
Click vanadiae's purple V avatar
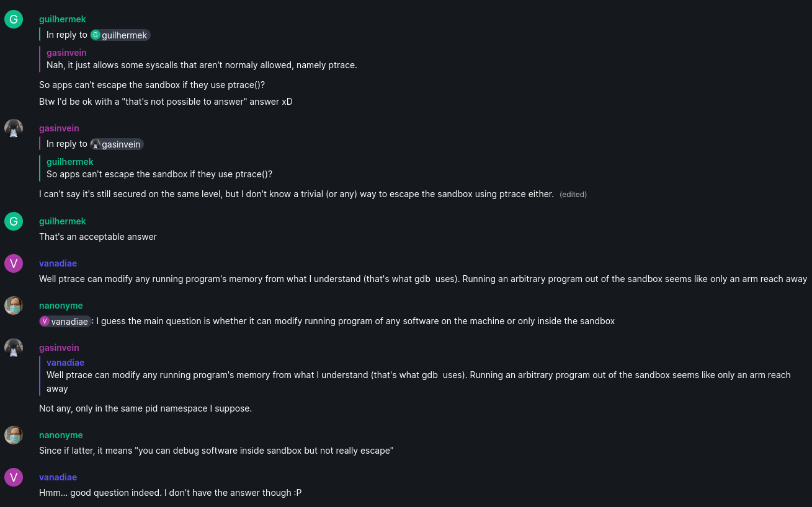point(13,263)
